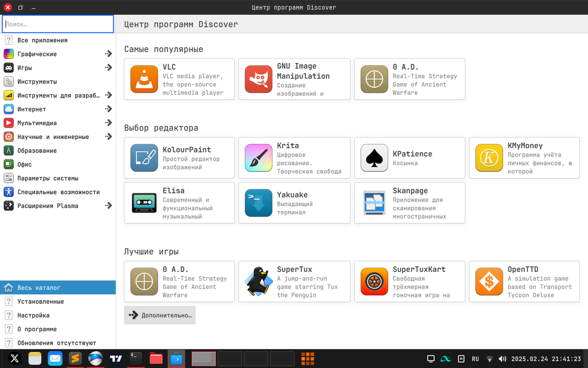588x368 pixels.
Task: Select Все приложения in the sidebar
Action: pos(58,40)
